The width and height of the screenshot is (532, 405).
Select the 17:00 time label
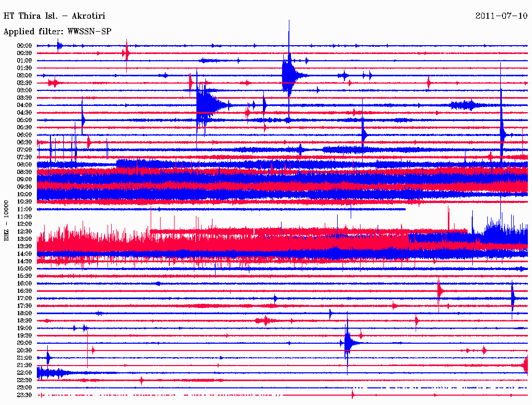click(x=24, y=299)
